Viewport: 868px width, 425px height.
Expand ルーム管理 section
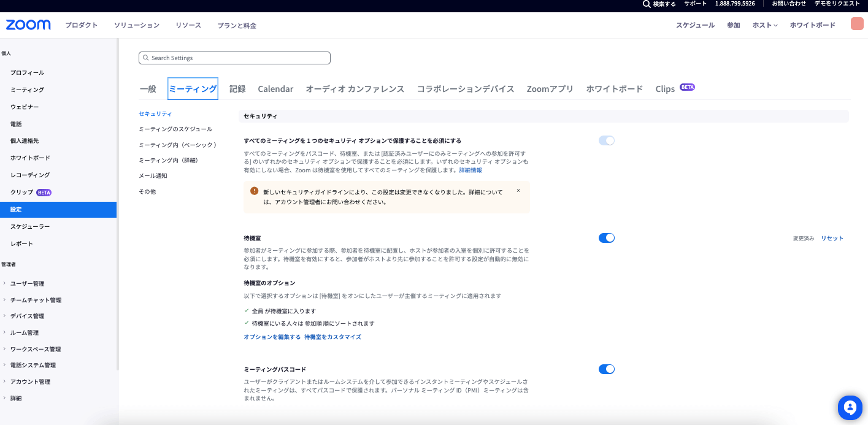pyautogui.click(x=25, y=332)
